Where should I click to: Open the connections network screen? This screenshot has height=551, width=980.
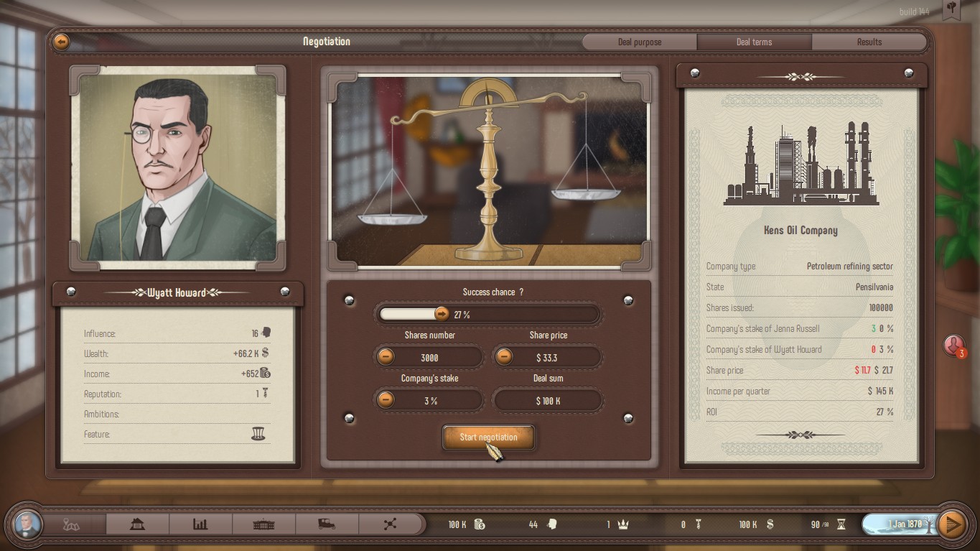click(x=391, y=524)
